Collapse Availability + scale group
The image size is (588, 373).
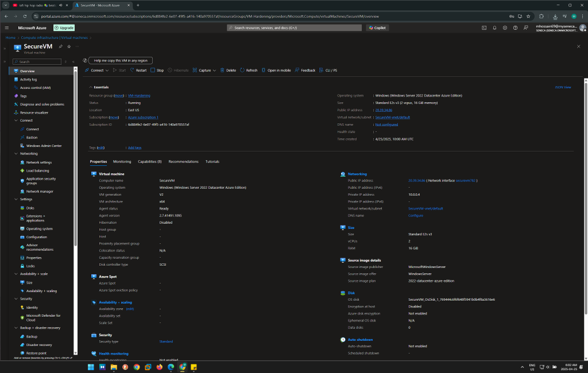[16, 274]
